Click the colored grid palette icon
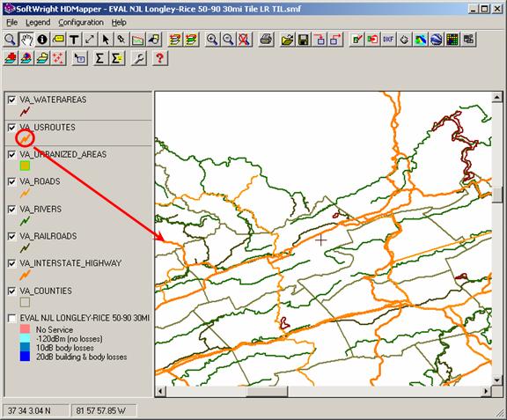The image size is (507, 420). coord(452,40)
